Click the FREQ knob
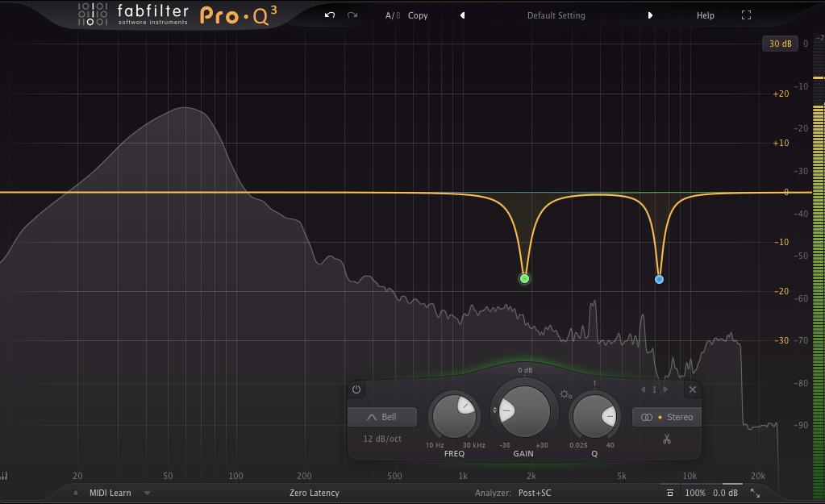825x504 pixels. coord(454,415)
